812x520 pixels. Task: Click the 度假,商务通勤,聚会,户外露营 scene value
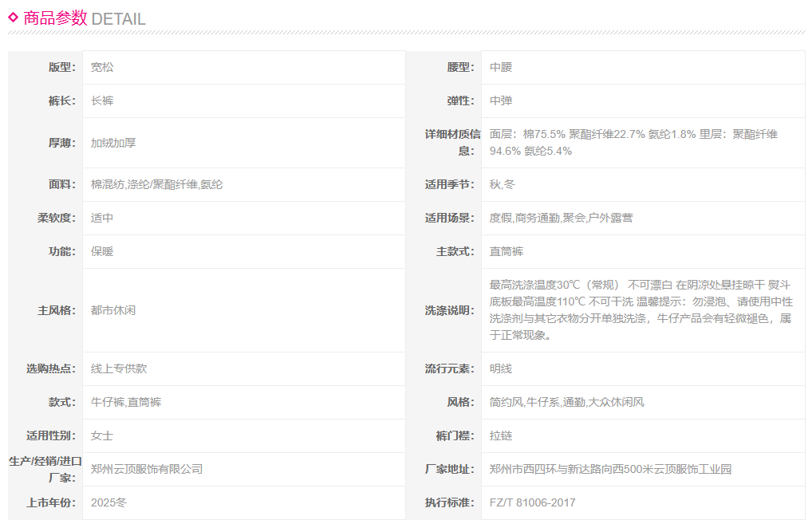tap(561, 218)
